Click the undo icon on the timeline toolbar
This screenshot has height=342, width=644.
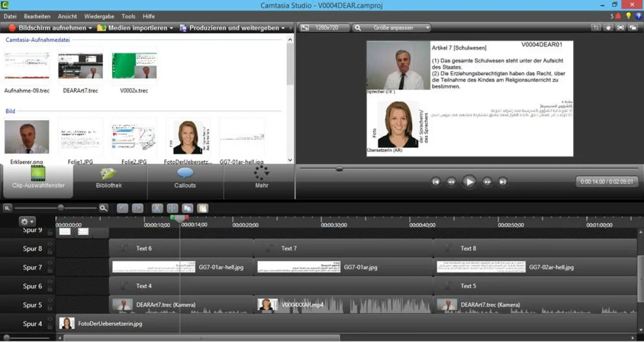click(x=122, y=208)
